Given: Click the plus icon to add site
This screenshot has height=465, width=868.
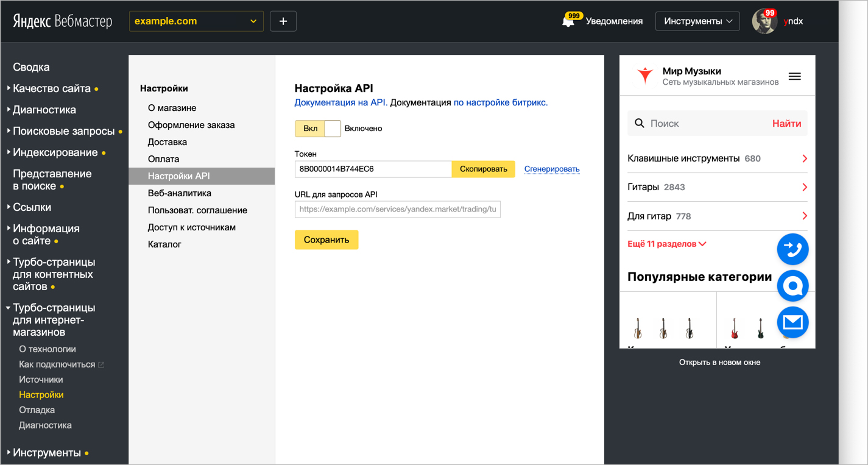Looking at the screenshot, I should [283, 21].
